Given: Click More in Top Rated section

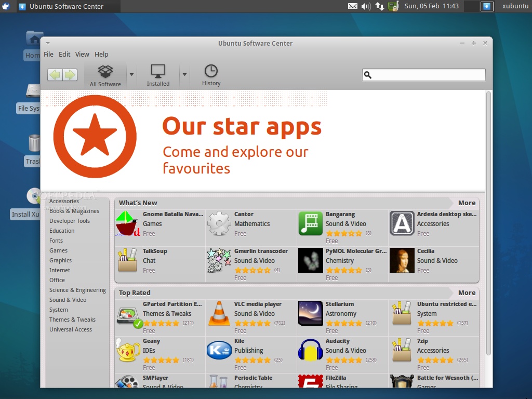Looking at the screenshot, I should tap(467, 293).
